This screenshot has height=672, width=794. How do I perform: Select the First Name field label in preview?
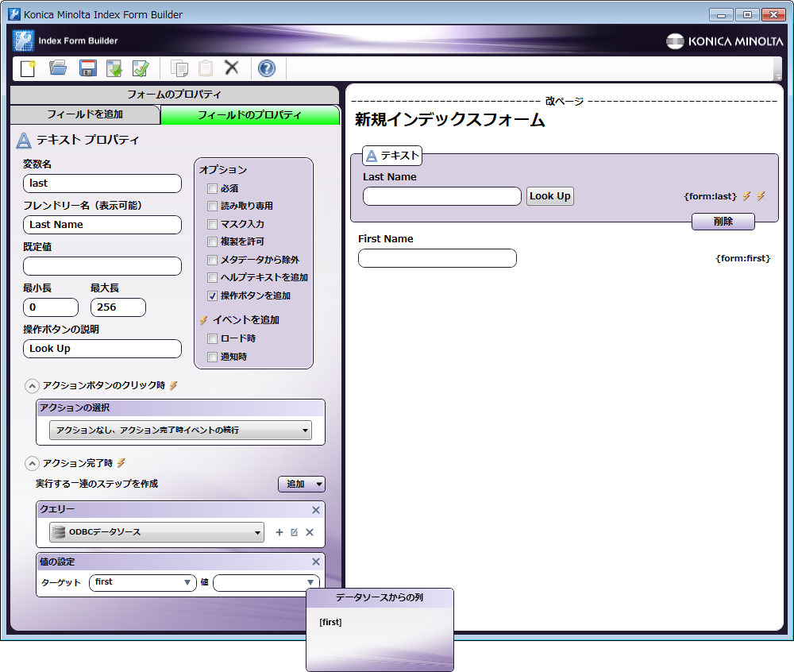click(386, 239)
